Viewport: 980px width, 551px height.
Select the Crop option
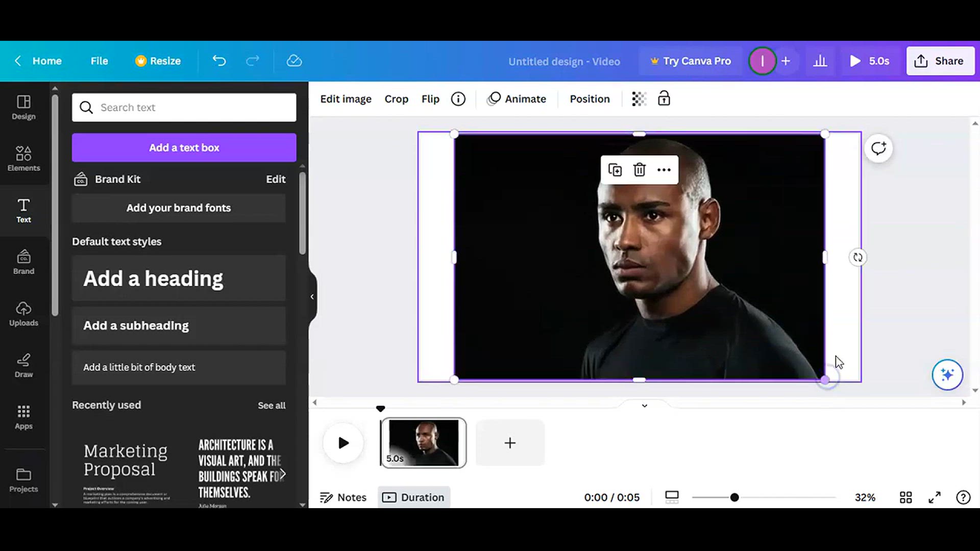pos(396,99)
